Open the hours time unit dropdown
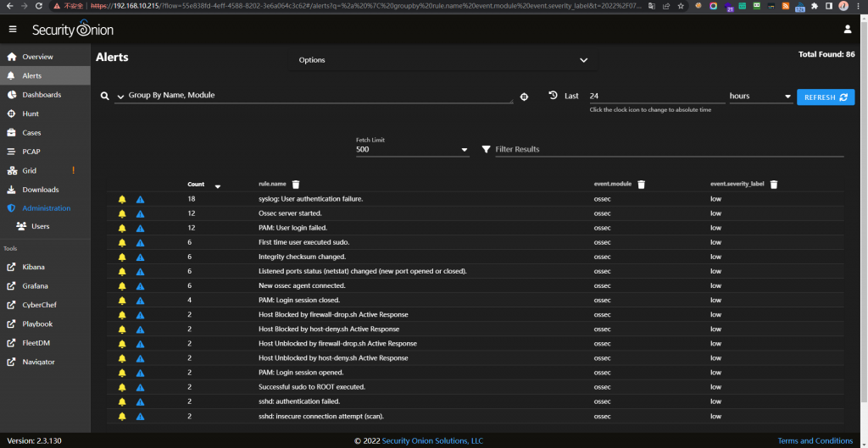The height and width of the screenshot is (448, 868). (760, 97)
